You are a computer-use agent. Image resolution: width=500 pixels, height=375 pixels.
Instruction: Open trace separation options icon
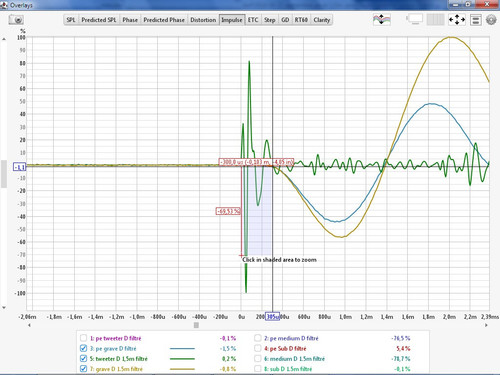(x=382, y=20)
